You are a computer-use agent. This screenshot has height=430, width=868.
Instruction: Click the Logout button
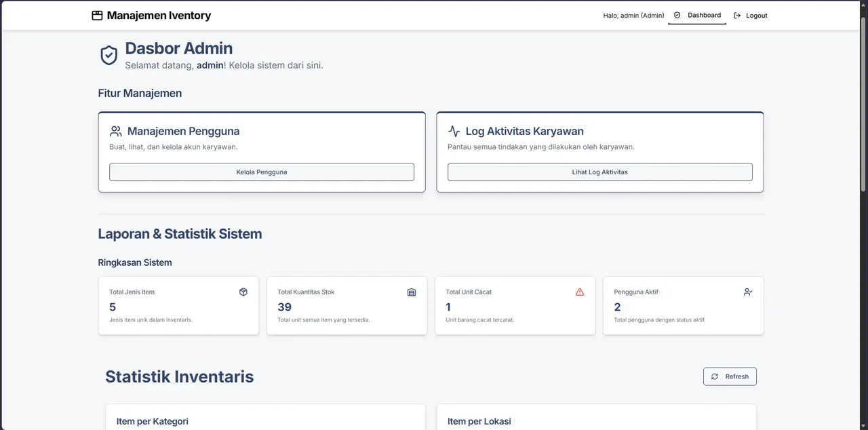coord(751,16)
